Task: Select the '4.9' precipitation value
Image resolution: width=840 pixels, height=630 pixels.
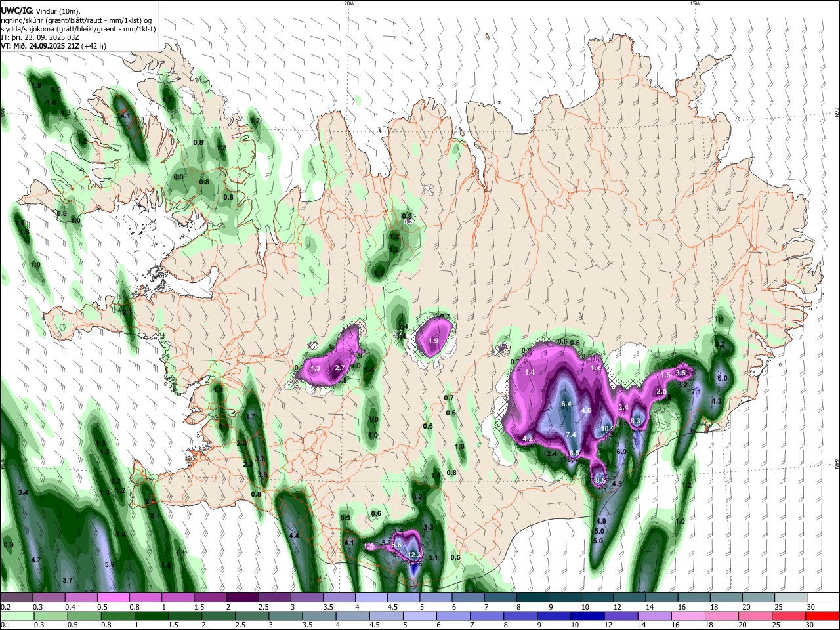Action: [601, 521]
